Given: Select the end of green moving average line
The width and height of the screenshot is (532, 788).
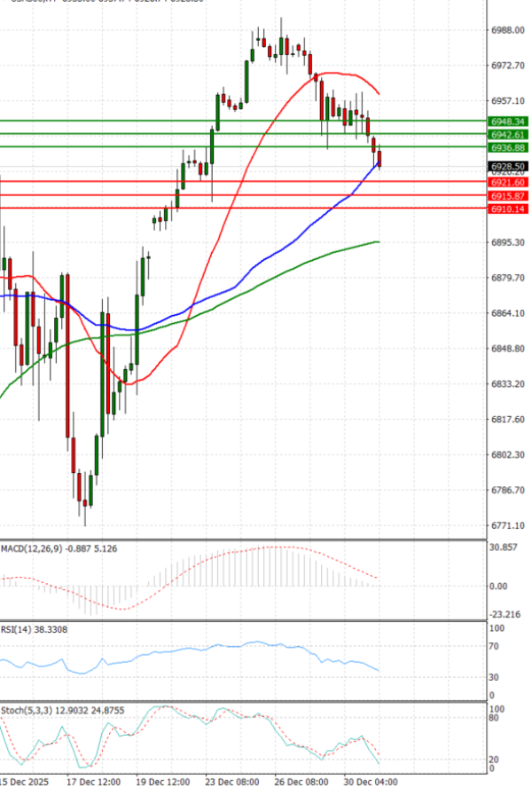Looking at the screenshot, I should click(x=379, y=241).
